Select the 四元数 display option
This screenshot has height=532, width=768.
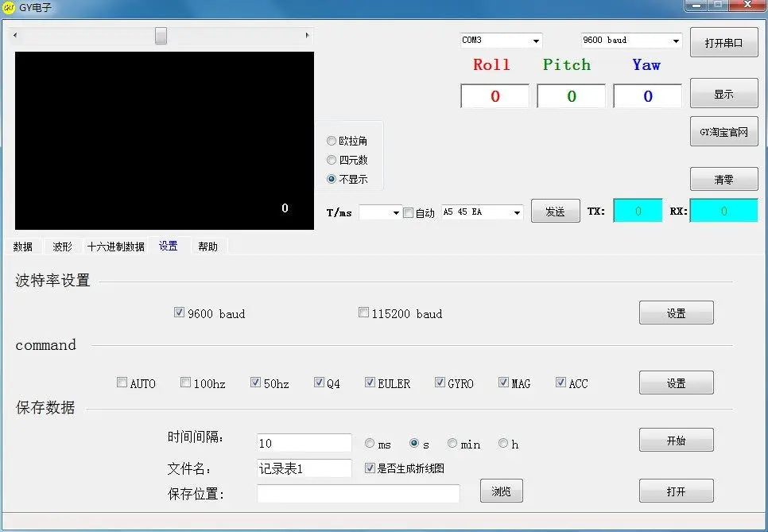332,160
